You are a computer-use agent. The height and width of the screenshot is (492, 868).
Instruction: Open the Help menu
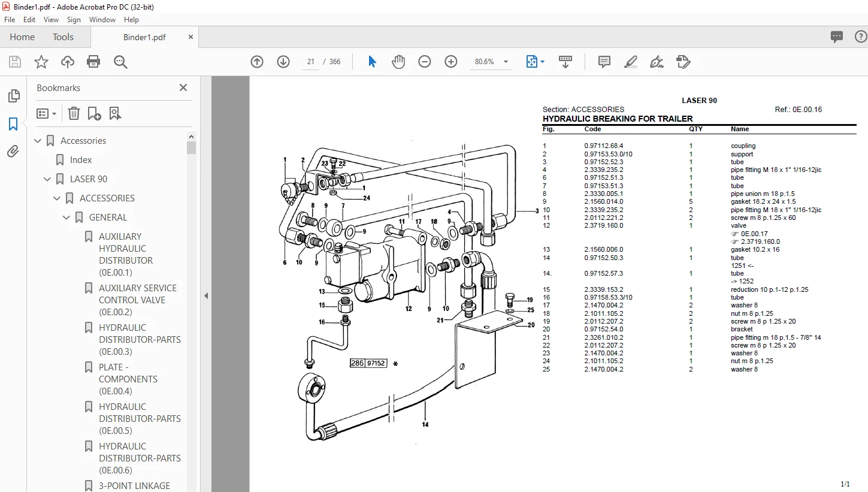coord(131,20)
